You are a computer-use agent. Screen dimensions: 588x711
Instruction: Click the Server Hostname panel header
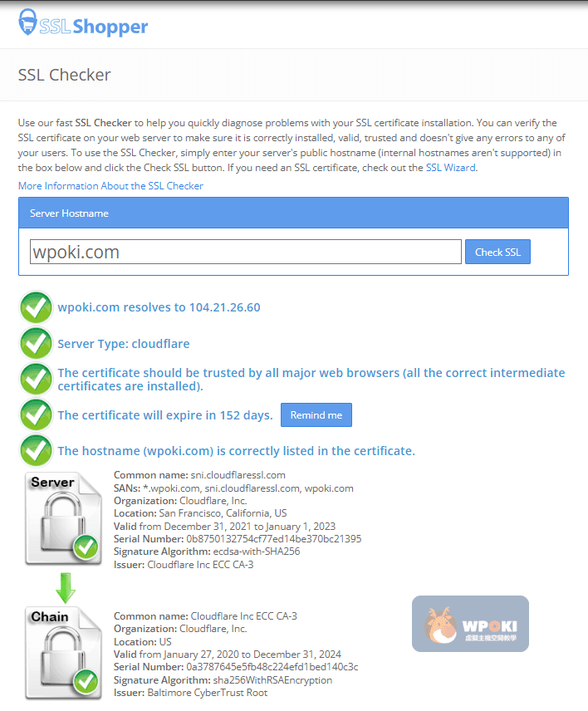point(293,213)
